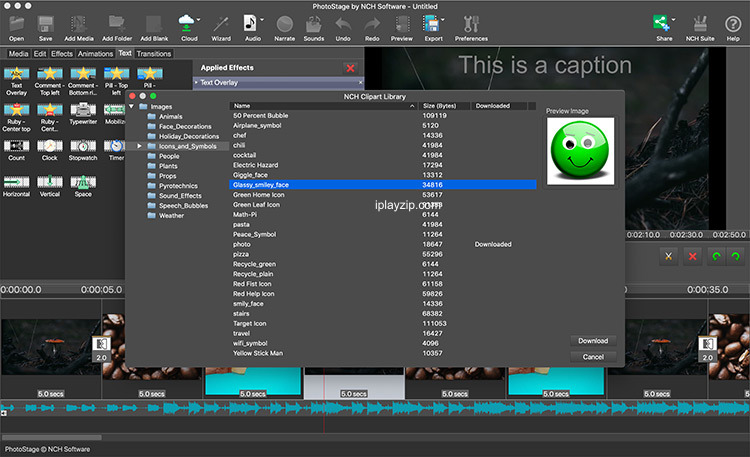The height and width of the screenshot is (457, 750).
Task: Open Preferences from the toolbar
Action: pyautogui.click(x=471, y=28)
